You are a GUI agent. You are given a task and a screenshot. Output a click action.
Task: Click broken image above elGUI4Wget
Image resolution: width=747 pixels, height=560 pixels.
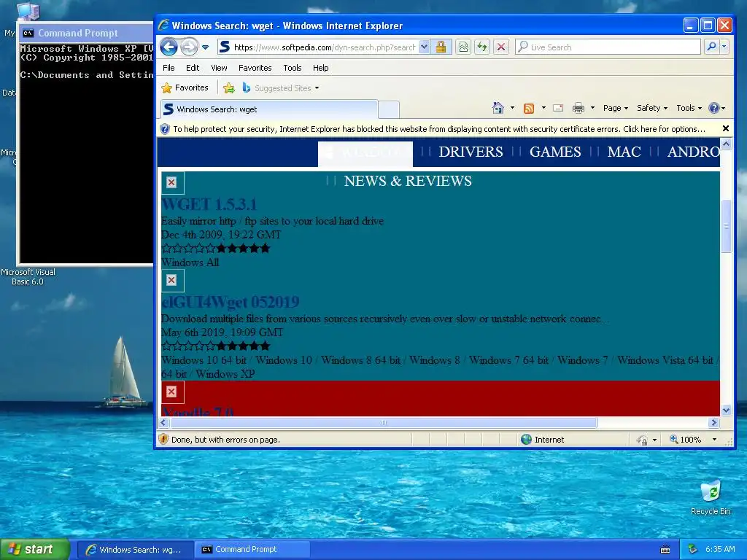(x=172, y=281)
